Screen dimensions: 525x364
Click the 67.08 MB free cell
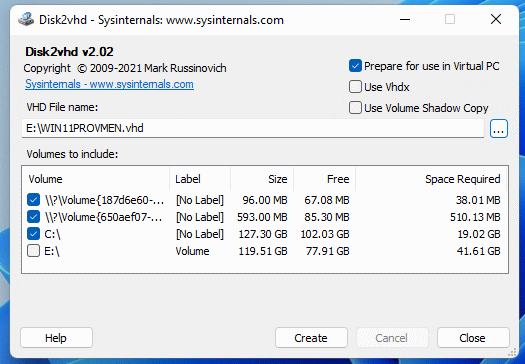click(x=327, y=200)
